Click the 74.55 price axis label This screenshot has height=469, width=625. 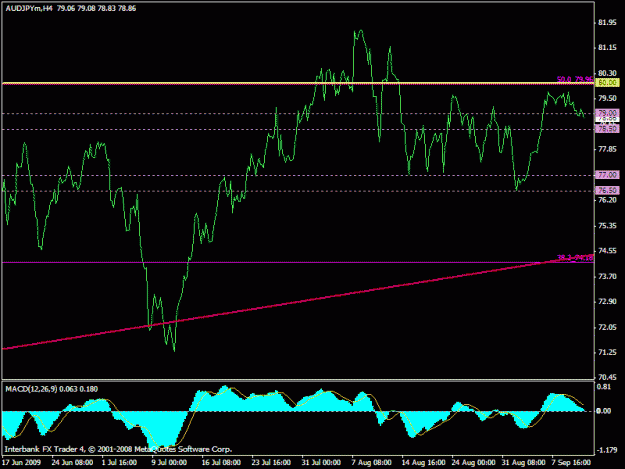click(607, 251)
